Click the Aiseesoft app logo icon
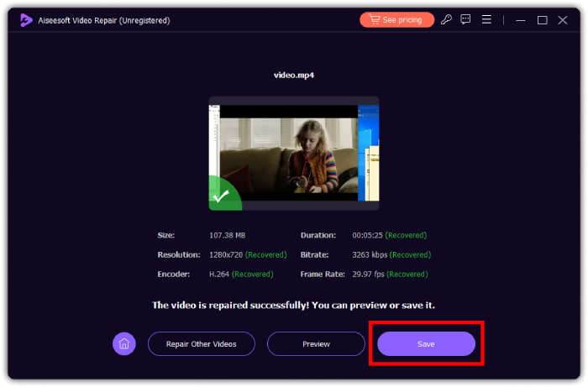The image size is (588, 387). (27, 19)
